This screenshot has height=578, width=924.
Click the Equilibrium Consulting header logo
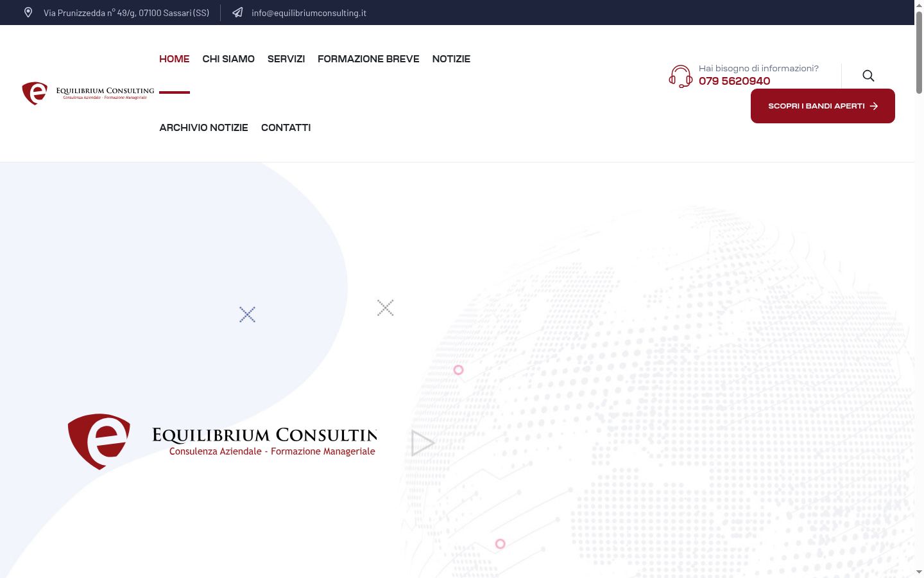coord(88,93)
